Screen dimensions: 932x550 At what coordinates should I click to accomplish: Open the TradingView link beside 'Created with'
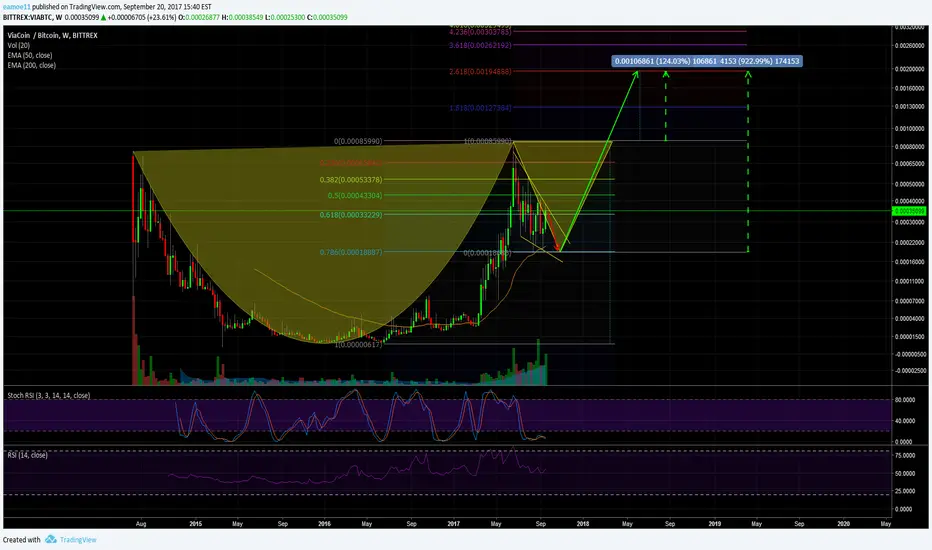point(78,540)
